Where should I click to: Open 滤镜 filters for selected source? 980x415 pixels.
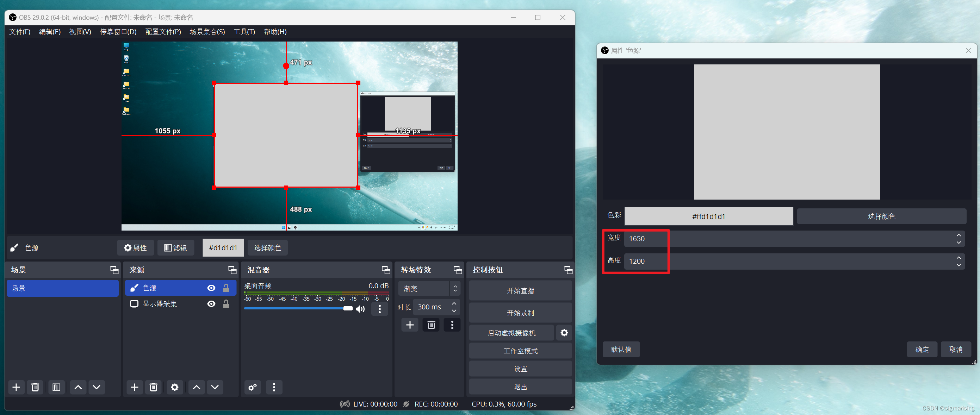[x=175, y=248]
